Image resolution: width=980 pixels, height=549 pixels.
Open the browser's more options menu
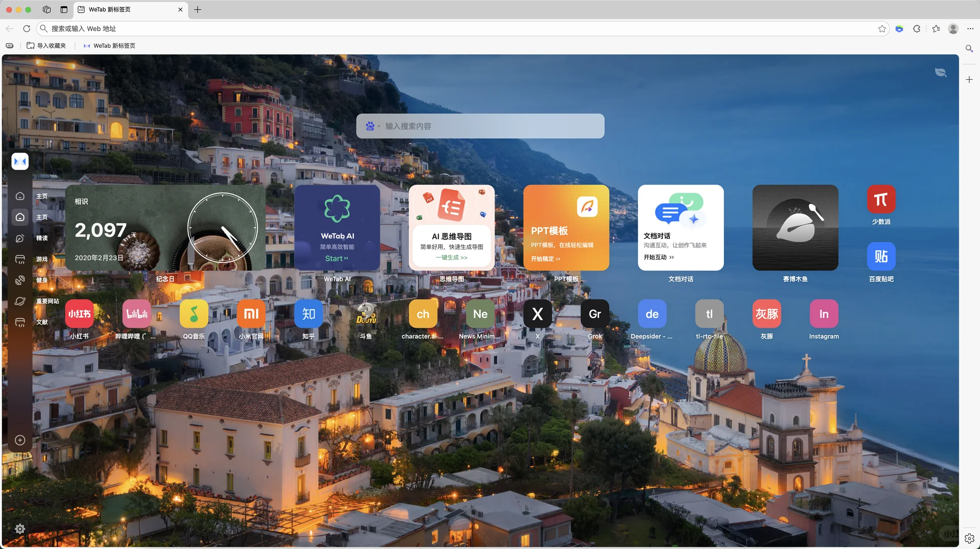point(970,28)
